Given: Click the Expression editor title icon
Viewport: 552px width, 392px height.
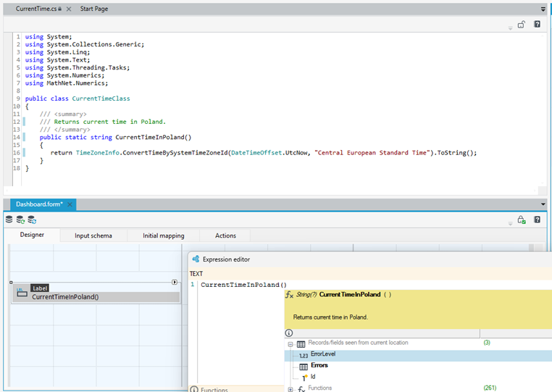Looking at the screenshot, I should [196, 259].
